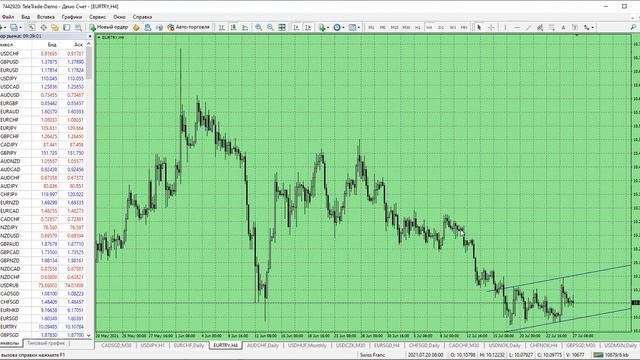Draw a horizontal line tool
Screen dimensions: 640x360
click(x=517, y=27)
